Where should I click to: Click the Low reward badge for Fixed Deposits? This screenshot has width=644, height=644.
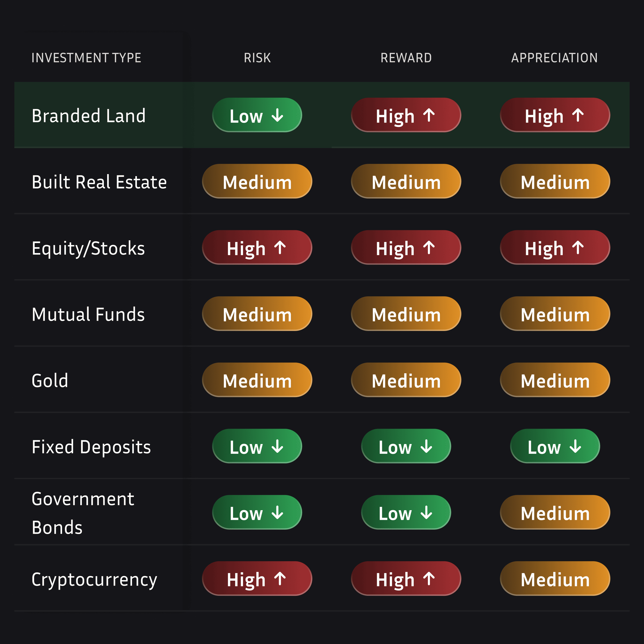(406, 446)
